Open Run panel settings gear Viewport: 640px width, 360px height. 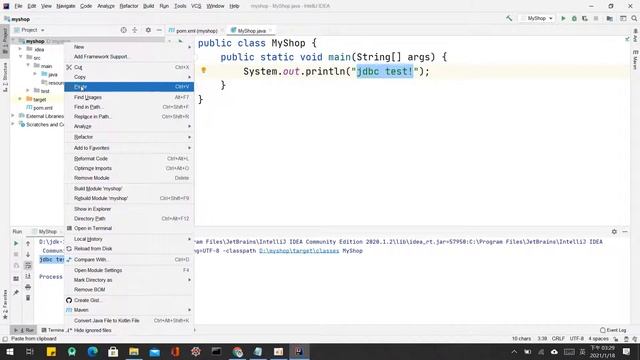tap(614, 231)
